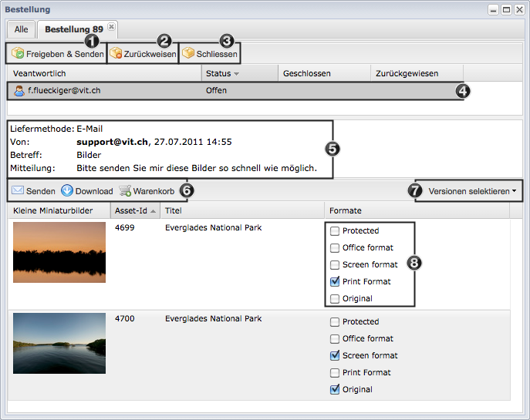Click the Senden label in the toolbar

(41, 191)
